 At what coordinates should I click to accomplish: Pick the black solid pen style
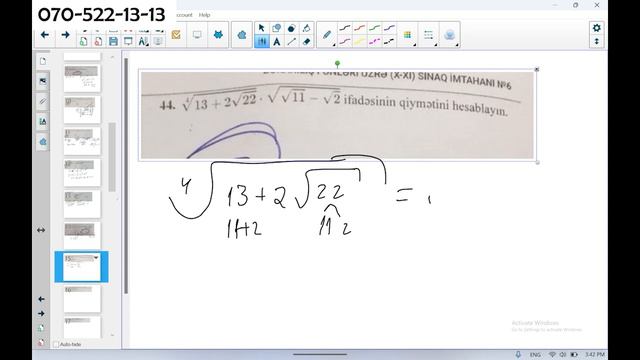345,28
